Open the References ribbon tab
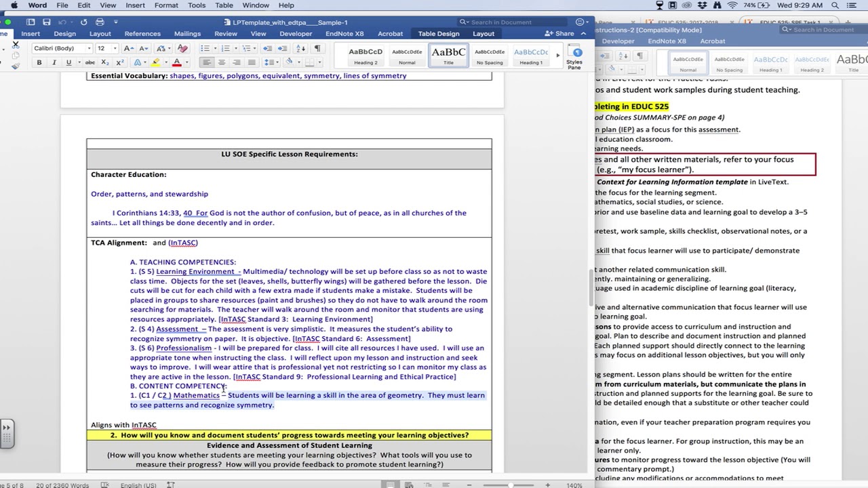This screenshot has height=488, width=868. 142,34
